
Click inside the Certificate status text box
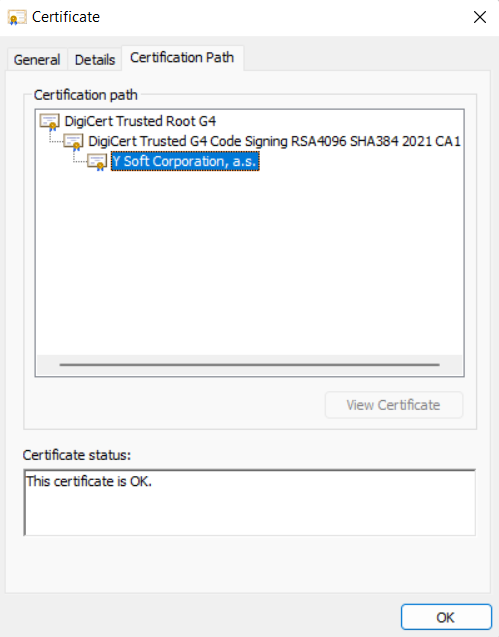point(250,503)
